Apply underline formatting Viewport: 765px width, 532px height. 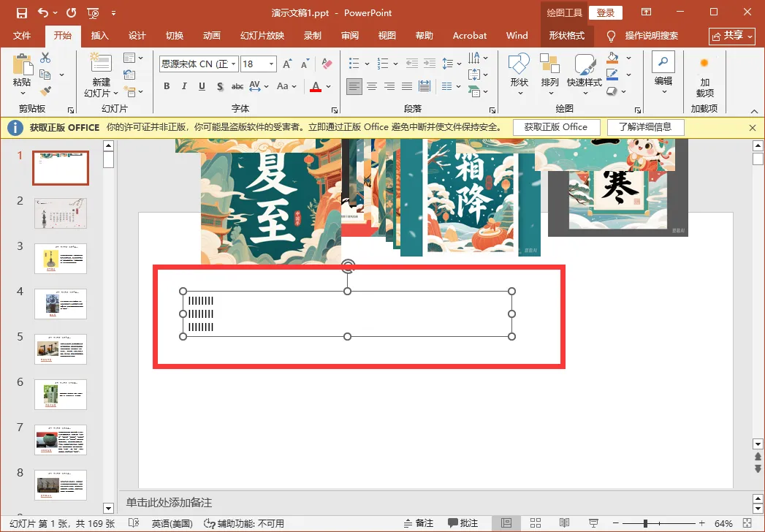click(202, 86)
